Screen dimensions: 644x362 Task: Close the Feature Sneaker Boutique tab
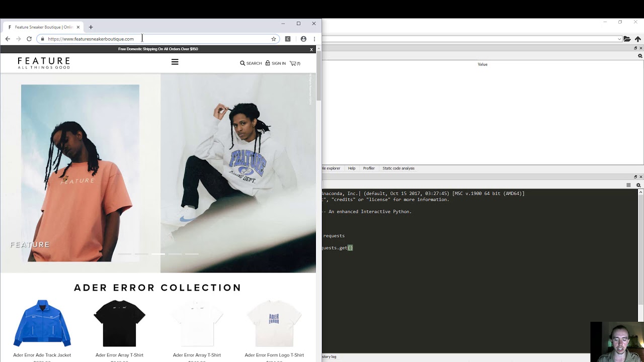(78, 27)
